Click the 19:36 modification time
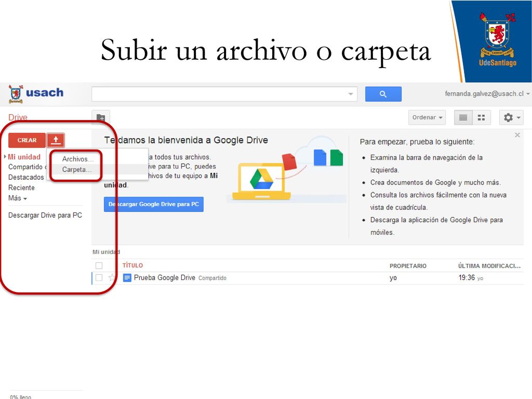Screen dimensions: 532x399 pos(467,277)
